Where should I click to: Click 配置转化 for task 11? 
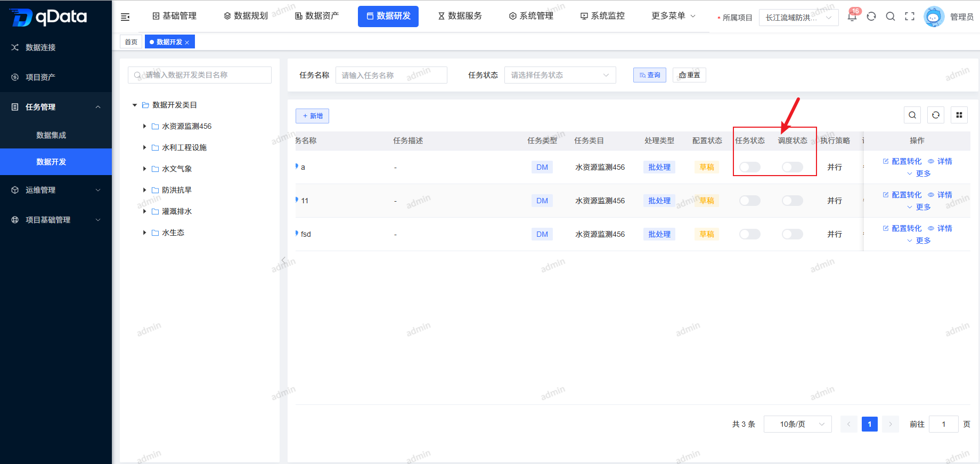tap(902, 195)
